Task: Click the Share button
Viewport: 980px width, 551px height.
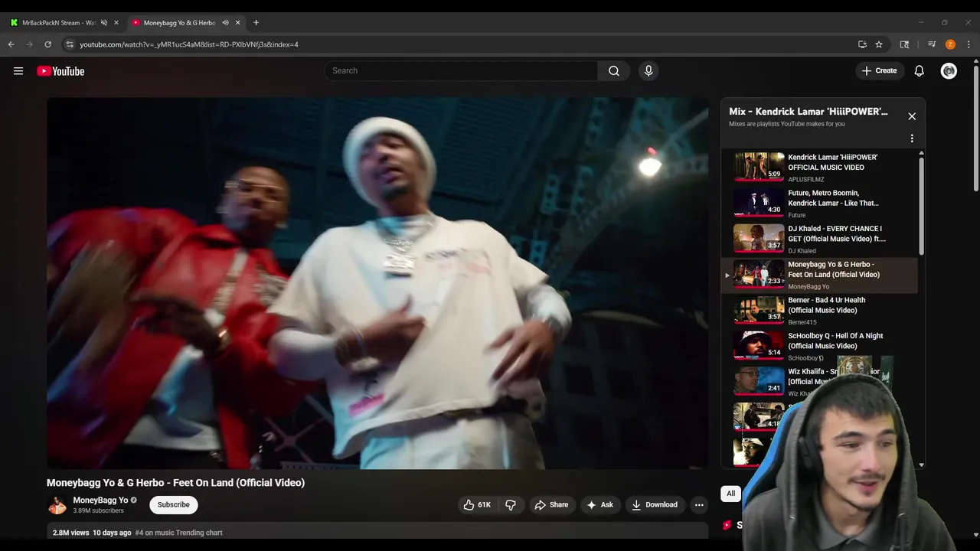Action: [551, 505]
